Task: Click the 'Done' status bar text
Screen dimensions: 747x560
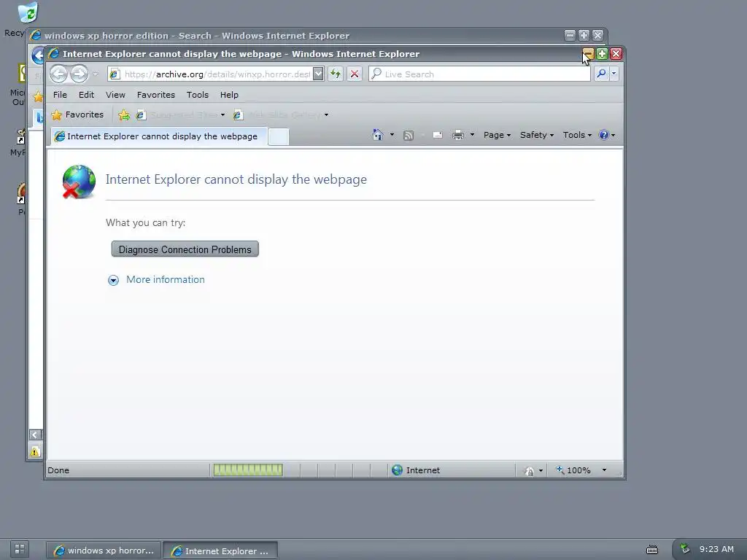Action: pos(58,470)
